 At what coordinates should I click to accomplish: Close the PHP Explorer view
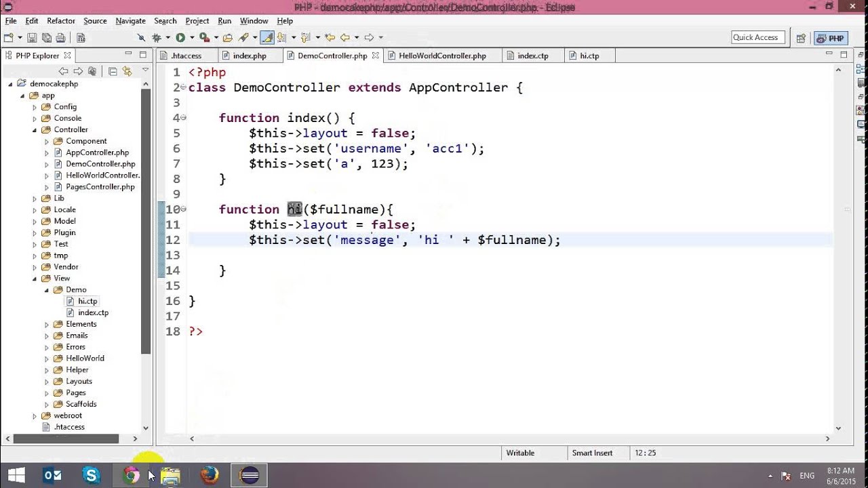tap(67, 56)
